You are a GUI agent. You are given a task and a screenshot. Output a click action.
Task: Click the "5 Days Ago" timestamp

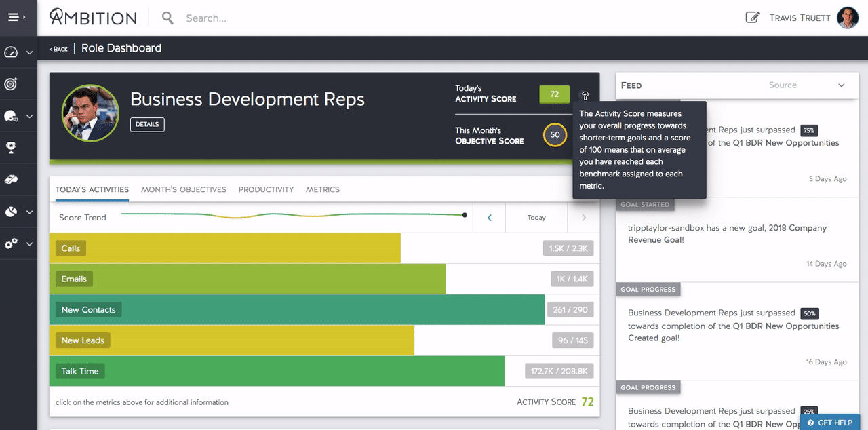pyautogui.click(x=828, y=179)
